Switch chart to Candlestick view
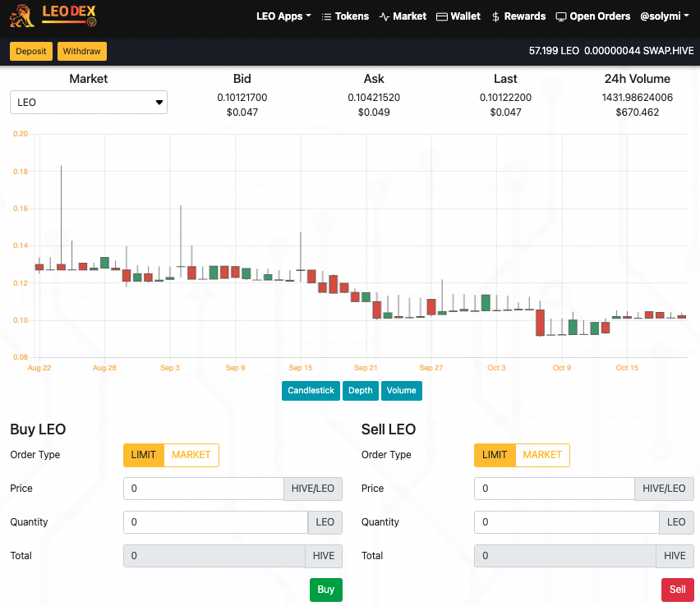The height and width of the screenshot is (606, 700). click(x=311, y=391)
